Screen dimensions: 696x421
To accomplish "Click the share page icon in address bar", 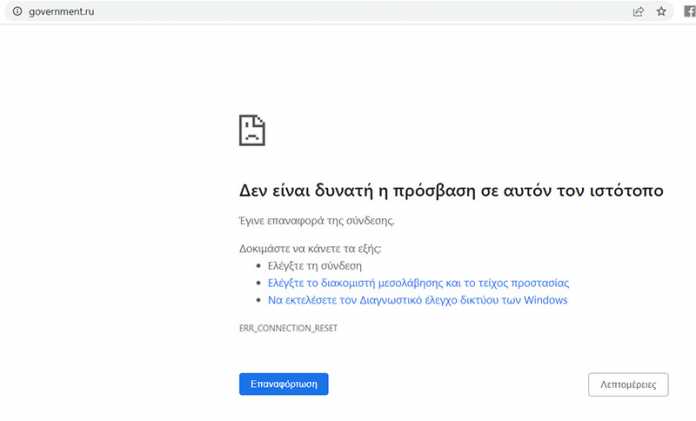I will [638, 11].
